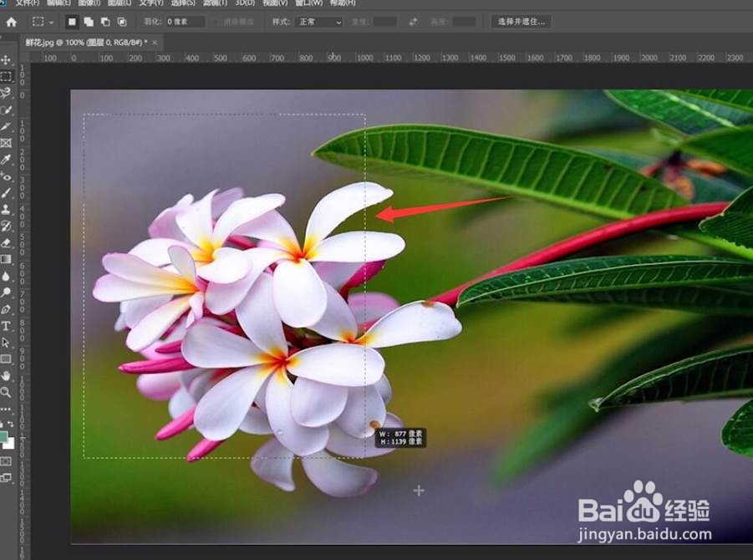Open the 编辑(E) menu

(x=59, y=3)
